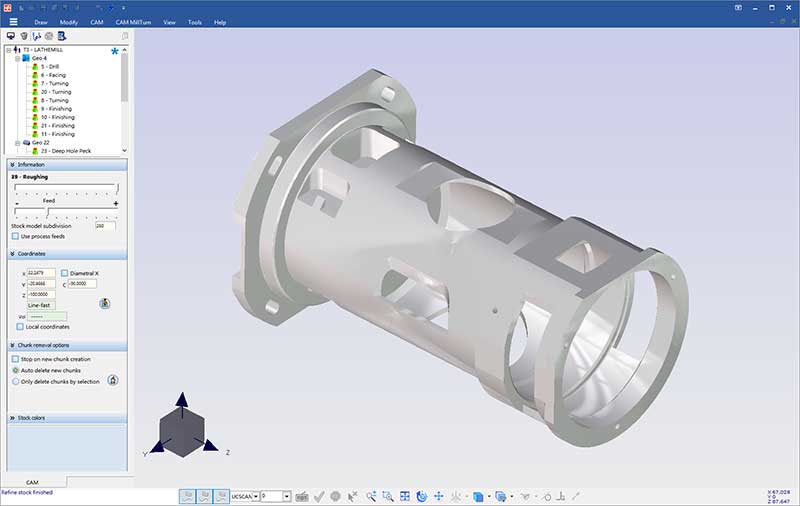Click the monitor icon in panel toolbar
Viewport: 800px width, 506px height.
tap(10, 36)
